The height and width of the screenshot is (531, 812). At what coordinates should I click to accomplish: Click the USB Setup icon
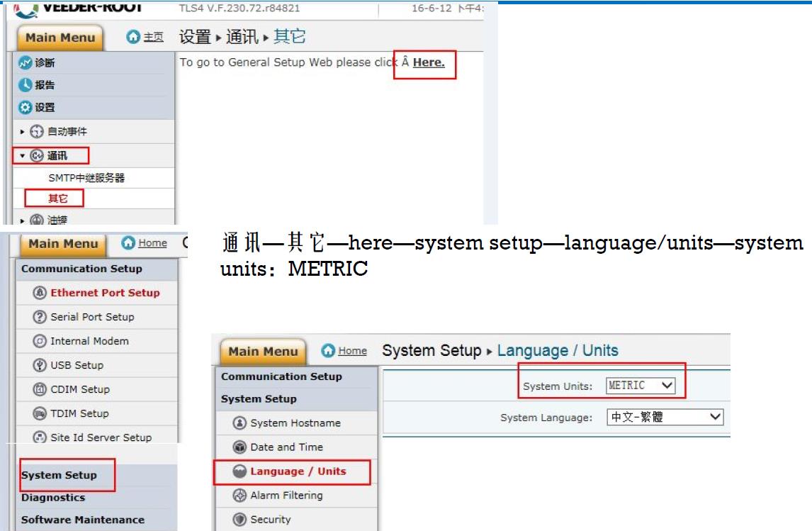point(40,365)
